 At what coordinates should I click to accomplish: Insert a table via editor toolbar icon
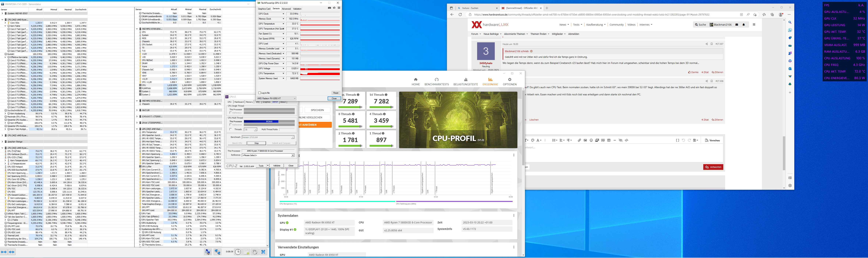(x=609, y=140)
